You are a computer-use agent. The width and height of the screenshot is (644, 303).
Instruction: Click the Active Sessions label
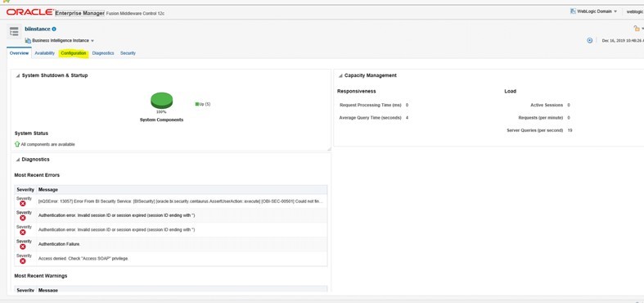(x=547, y=106)
